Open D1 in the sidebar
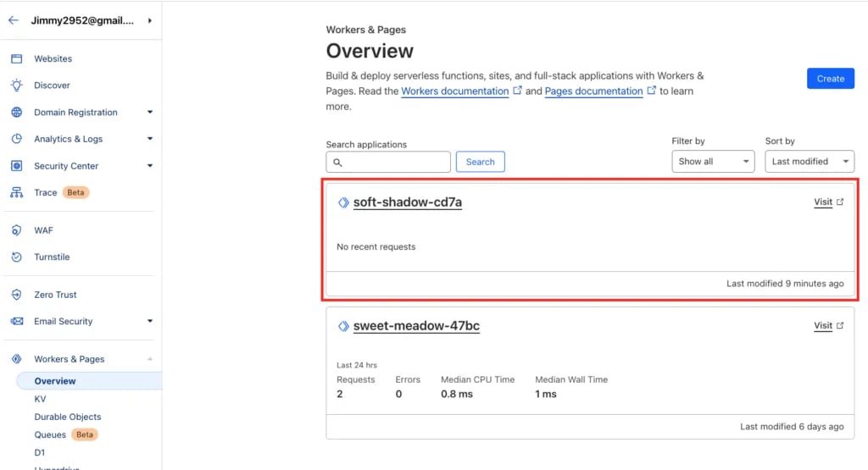Image resolution: width=868 pixels, height=470 pixels. [x=39, y=452]
